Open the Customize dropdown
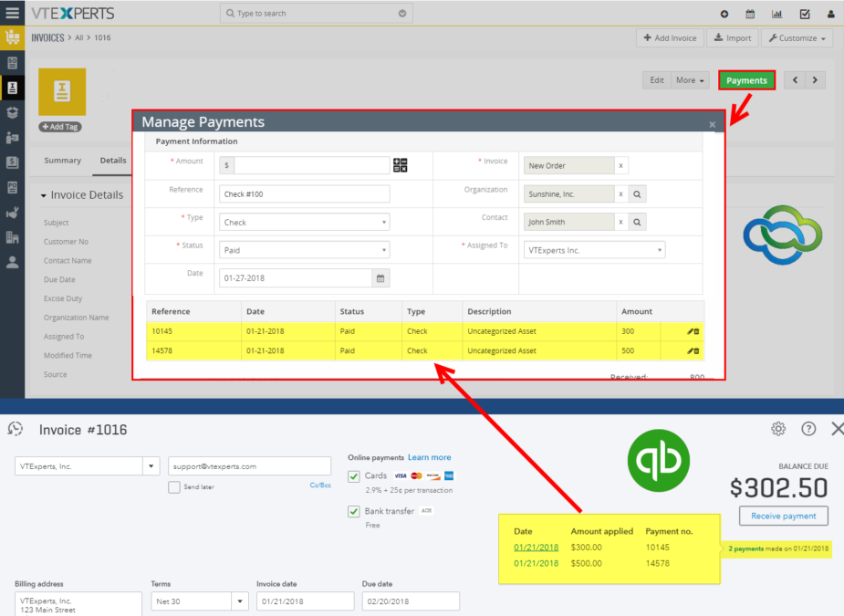This screenshot has width=844, height=616. (797, 38)
